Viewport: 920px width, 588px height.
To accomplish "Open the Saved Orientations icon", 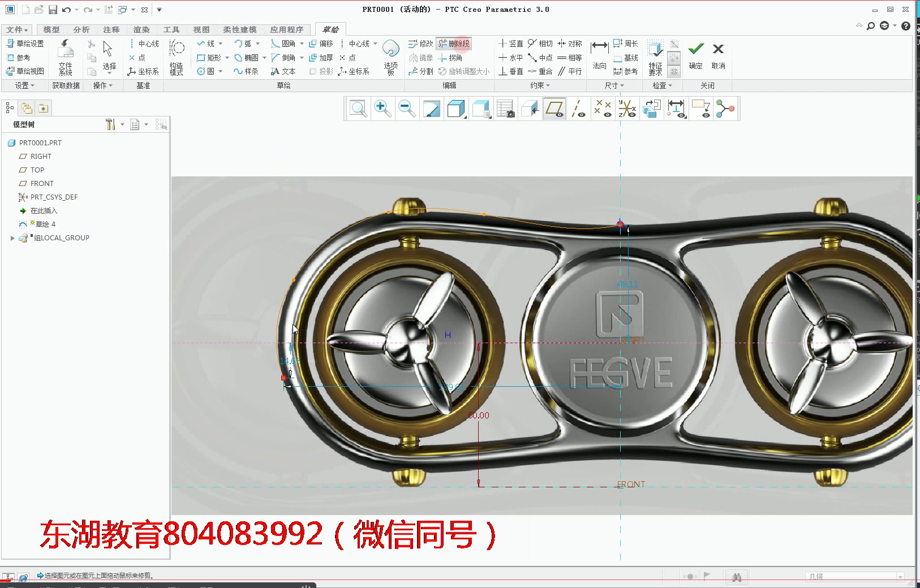I will pyautogui.click(x=481, y=108).
